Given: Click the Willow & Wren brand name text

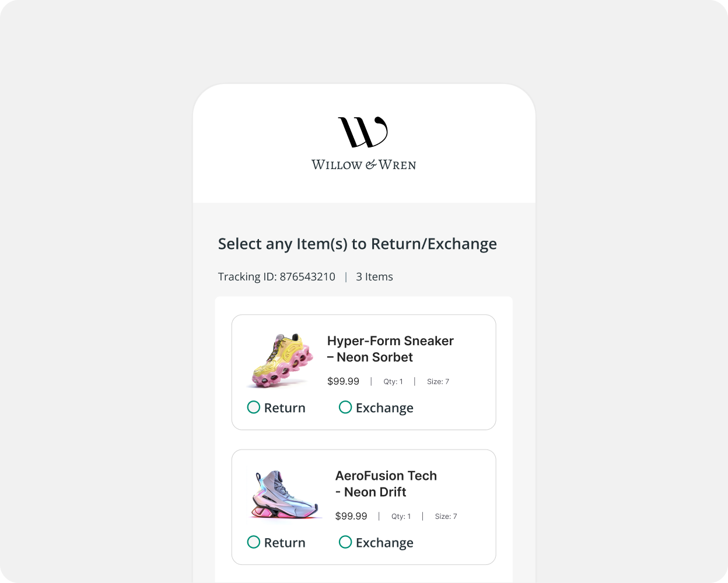Looking at the screenshot, I should (363, 165).
